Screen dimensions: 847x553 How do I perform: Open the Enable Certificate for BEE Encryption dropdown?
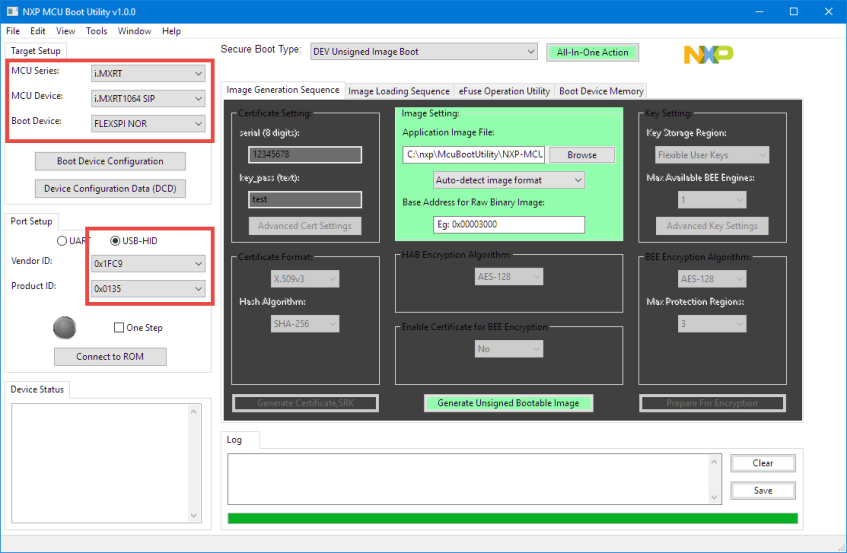pyautogui.click(x=509, y=349)
